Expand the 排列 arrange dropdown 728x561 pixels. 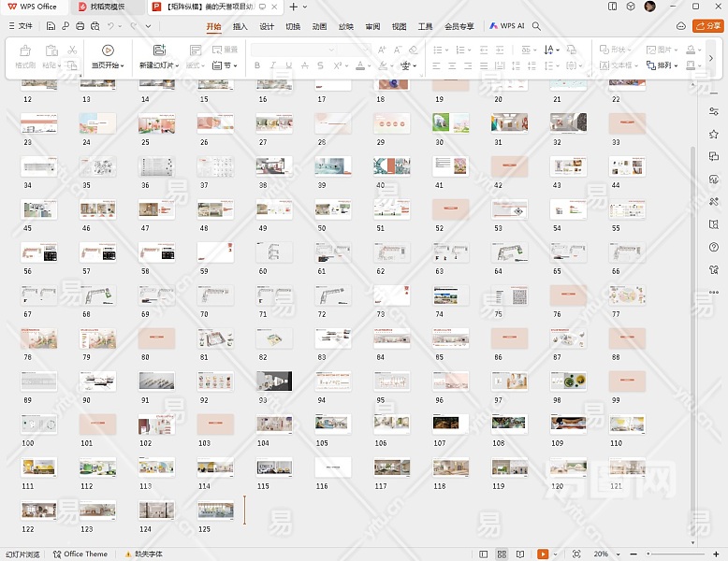coord(666,66)
